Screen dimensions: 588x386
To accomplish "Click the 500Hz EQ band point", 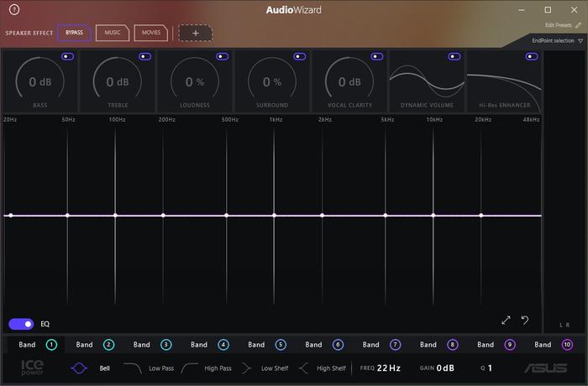I will tap(227, 216).
